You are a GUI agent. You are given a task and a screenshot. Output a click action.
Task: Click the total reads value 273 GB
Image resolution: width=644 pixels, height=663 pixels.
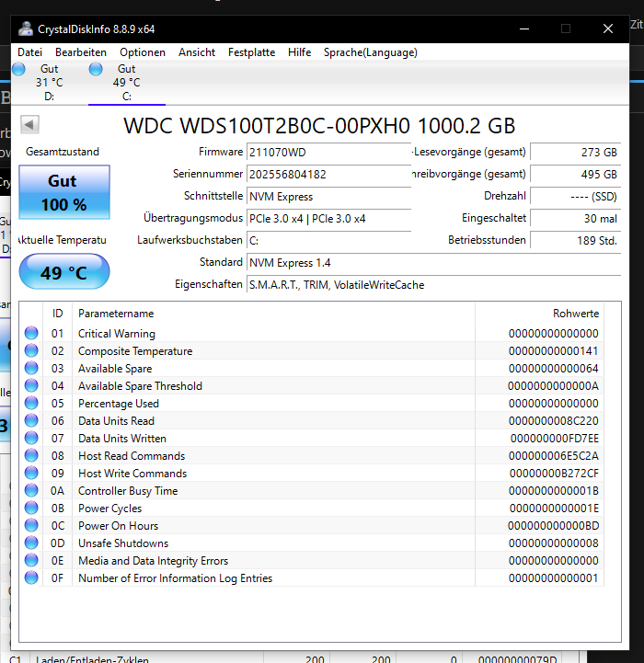pyautogui.click(x=575, y=153)
